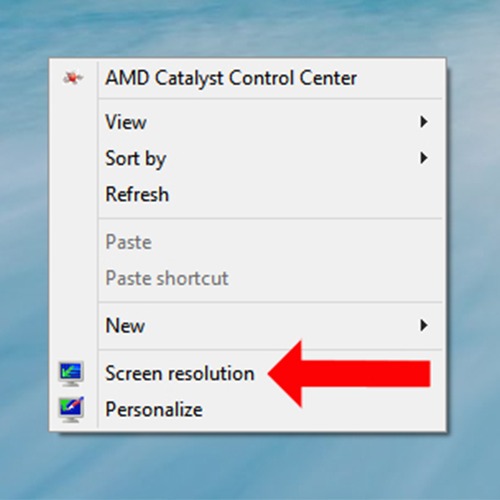Expand the New submenu arrow

[x=424, y=325]
